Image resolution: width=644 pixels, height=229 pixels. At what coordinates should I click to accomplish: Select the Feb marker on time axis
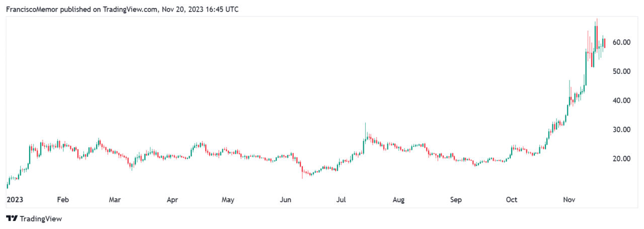pos(62,200)
